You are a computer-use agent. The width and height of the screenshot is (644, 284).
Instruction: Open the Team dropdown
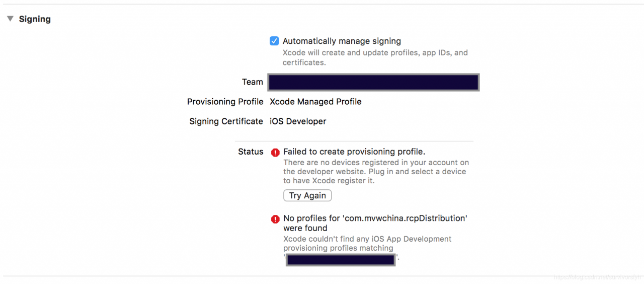coord(373,82)
